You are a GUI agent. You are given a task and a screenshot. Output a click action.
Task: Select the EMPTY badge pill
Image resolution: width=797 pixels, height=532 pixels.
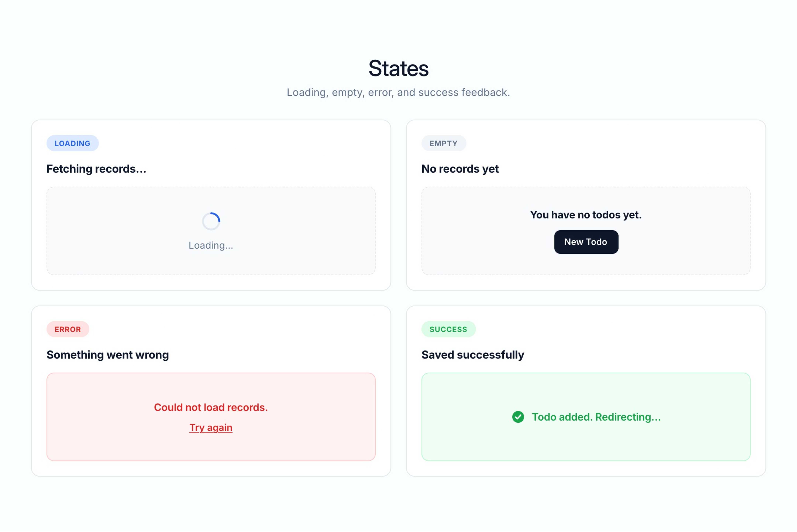(x=444, y=143)
